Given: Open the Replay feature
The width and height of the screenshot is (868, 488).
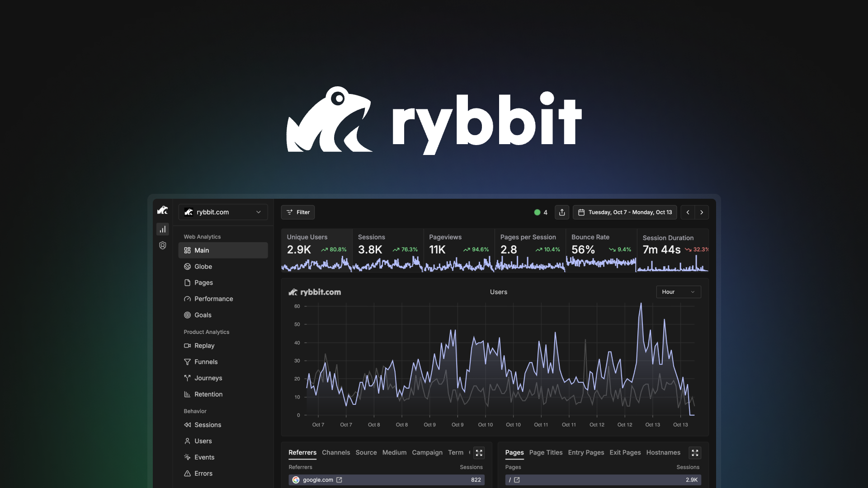Looking at the screenshot, I should [204, 346].
